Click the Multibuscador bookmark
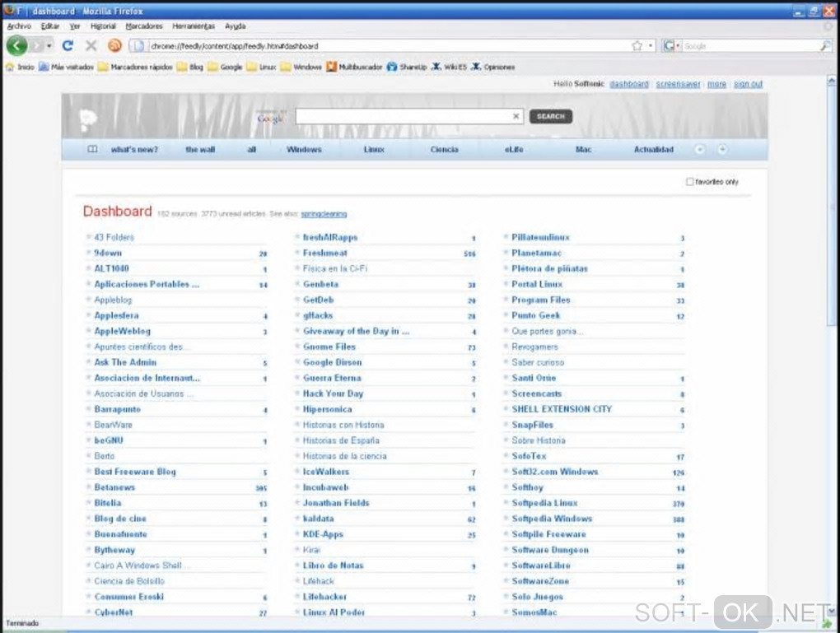The image size is (840, 633). (354, 67)
